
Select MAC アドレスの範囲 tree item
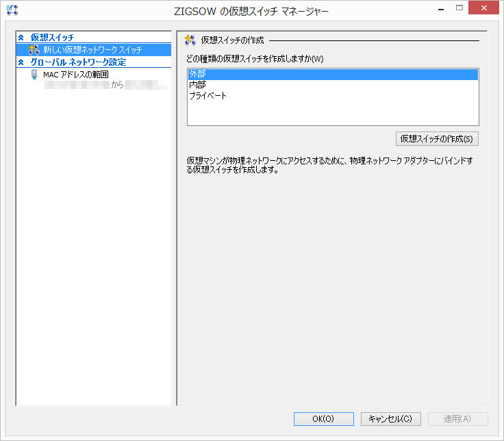pyautogui.click(x=76, y=75)
